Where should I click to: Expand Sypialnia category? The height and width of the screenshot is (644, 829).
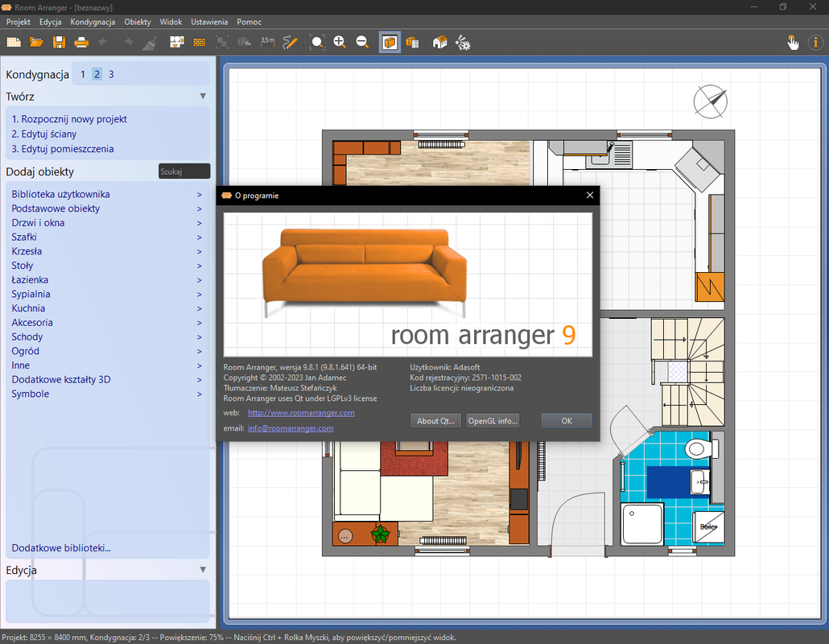coord(107,294)
